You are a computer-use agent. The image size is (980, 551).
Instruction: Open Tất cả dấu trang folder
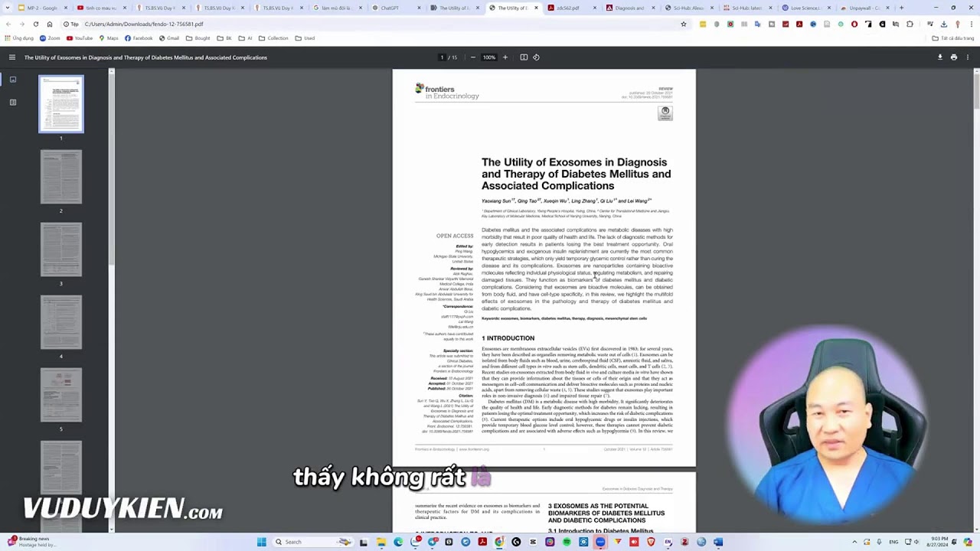(x=953, y=38)
